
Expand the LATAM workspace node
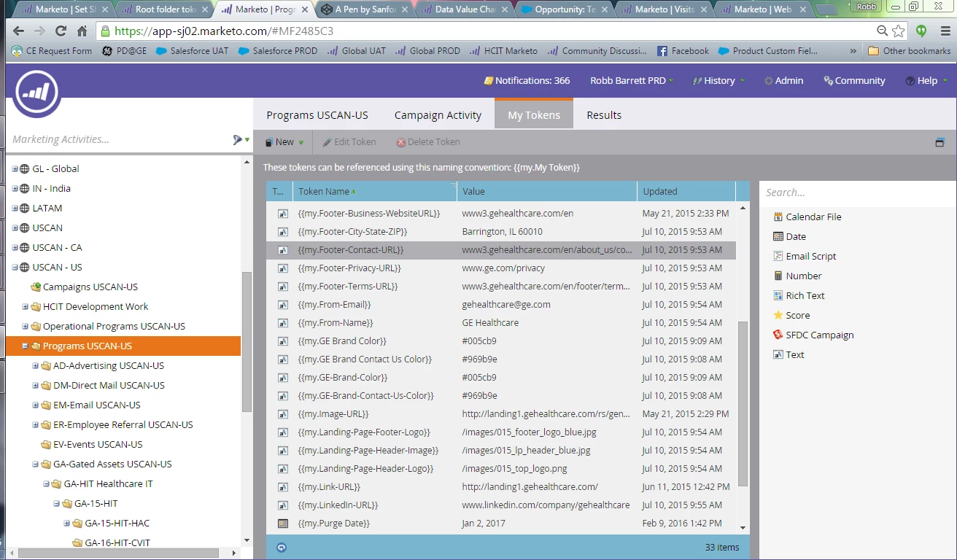(15, 208)
